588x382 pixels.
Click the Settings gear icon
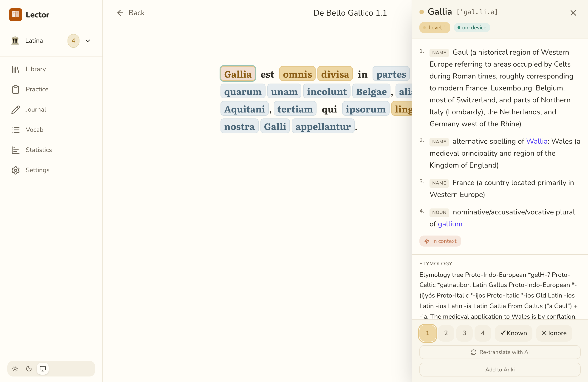(x=16, y=170)
